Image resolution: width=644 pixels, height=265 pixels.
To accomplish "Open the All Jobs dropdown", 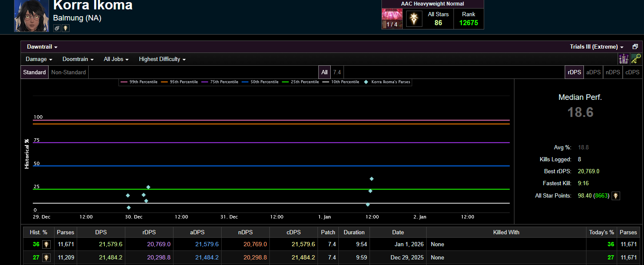I will point(116,59).
